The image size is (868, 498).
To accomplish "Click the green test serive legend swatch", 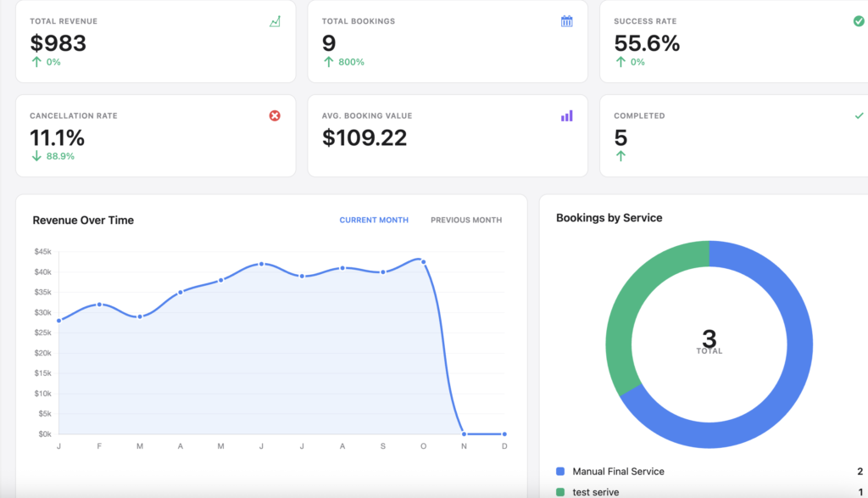I will pos(560,492).
